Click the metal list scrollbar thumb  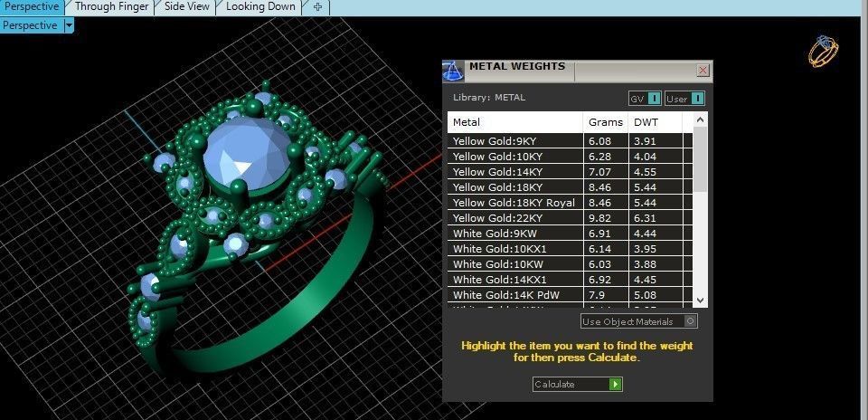700,159
